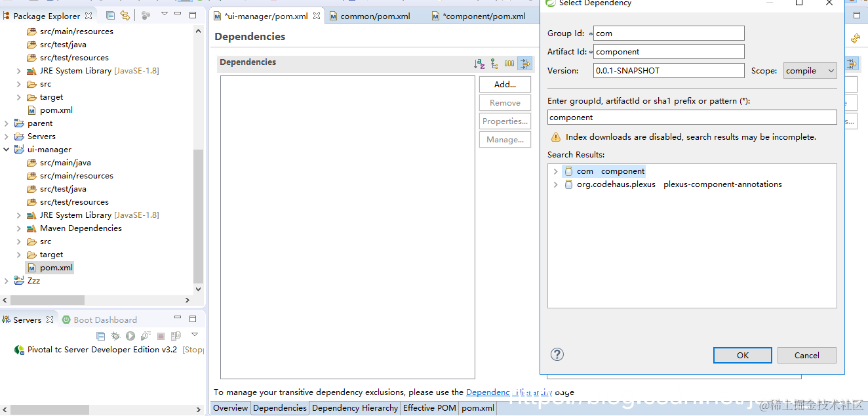Click the Version input field
The width and height of the screenshot is (868, 416).
pyautogui.click(x=669, y=70)
